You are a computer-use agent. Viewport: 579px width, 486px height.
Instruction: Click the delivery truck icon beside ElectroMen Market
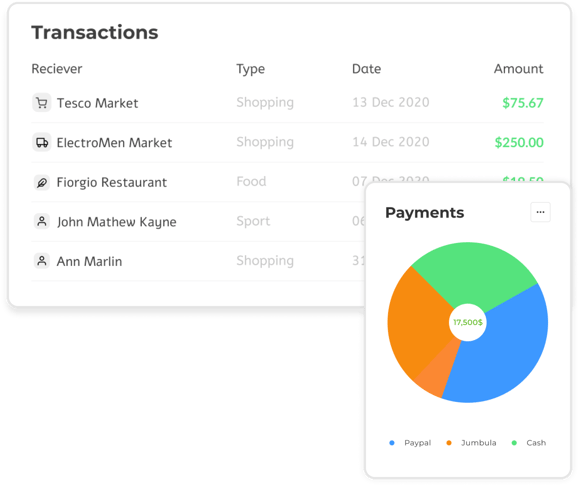pos(42,142)
